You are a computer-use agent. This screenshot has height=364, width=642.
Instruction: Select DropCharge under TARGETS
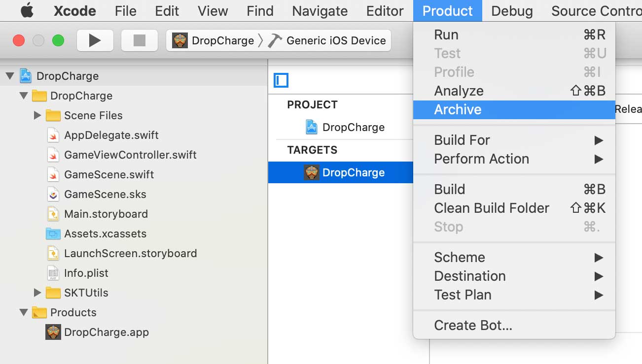(x=353, y=172)
